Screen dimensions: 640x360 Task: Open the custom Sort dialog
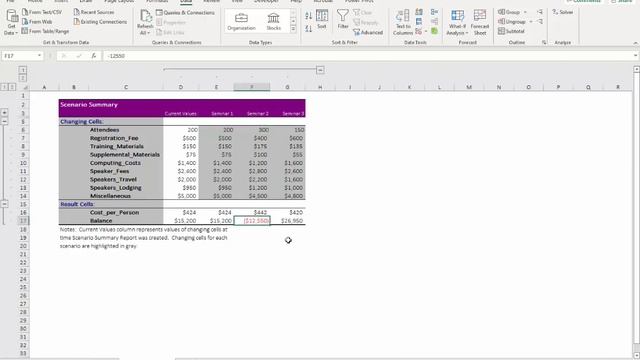click(322, 20)
